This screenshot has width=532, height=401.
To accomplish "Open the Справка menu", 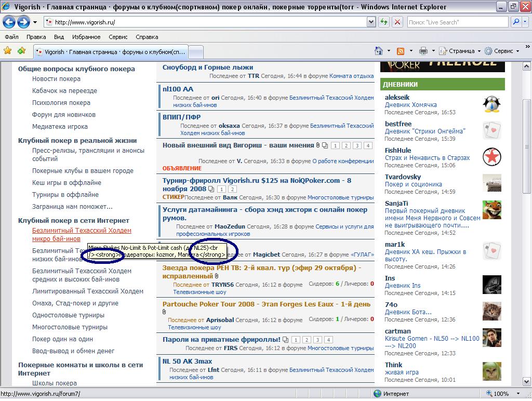I will [x=147, y=37].
